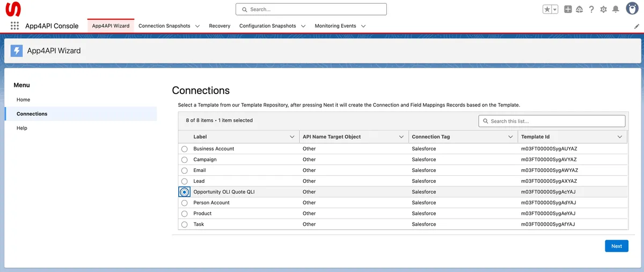Screen dimensions: 644x272
Task: Open the Connection Tag column dropdown
Action: 510,137
